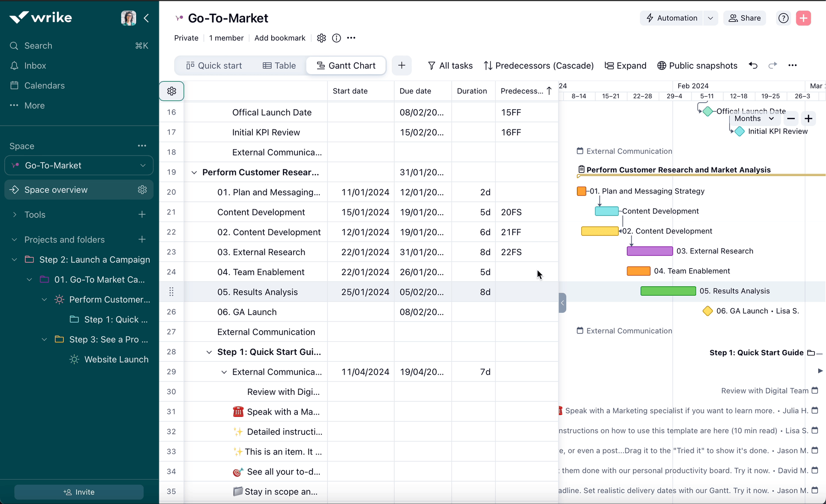Open Calendars in the sidebar
Image resolution: width=826 pixels, height=504 pixels.
coord(44,85)
